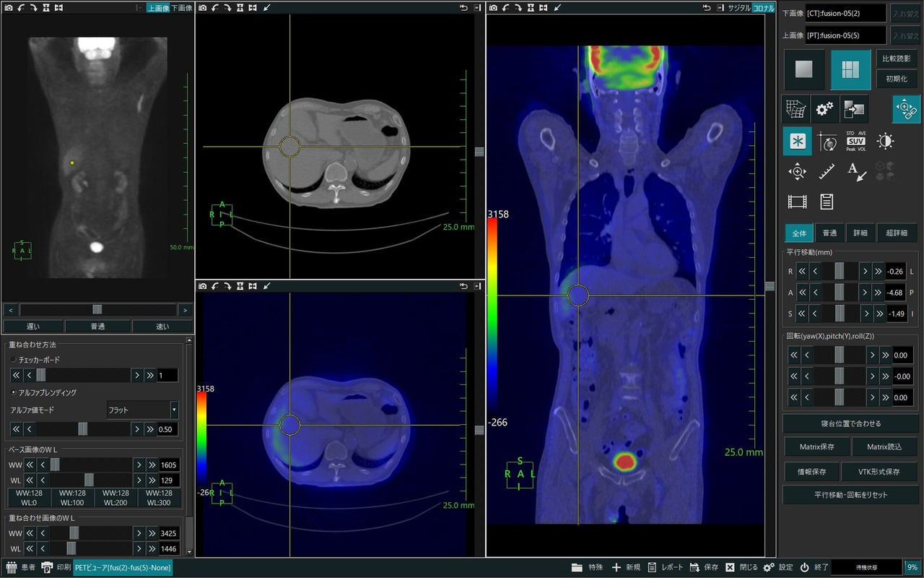Capture snapshot of the axial fusion view
The image size is (924, 578).
(203, 287)
